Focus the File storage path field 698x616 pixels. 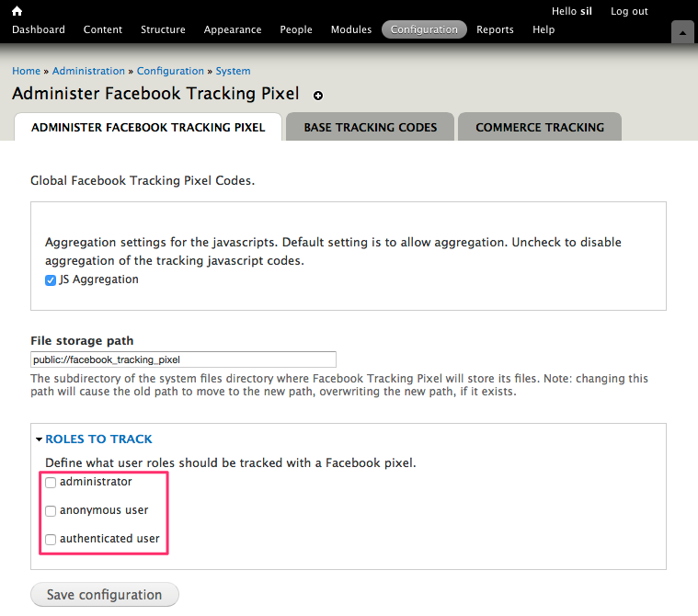(183, 359)
